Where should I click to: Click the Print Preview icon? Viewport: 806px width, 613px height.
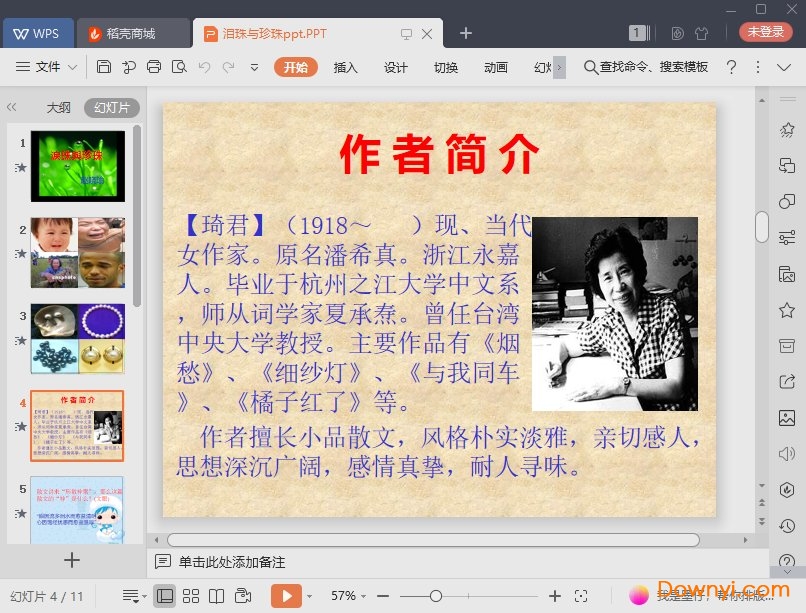[179, 67]
